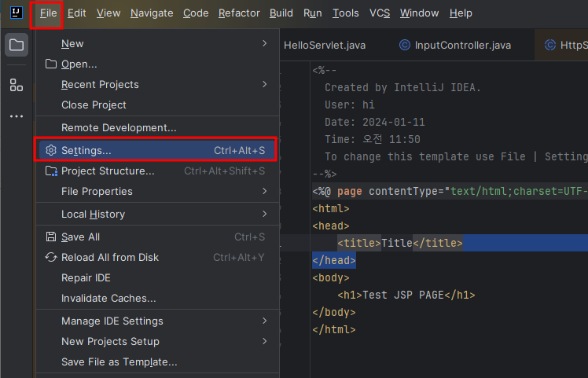Click the class icon on the HttpS tab

(x=549, y=45)
